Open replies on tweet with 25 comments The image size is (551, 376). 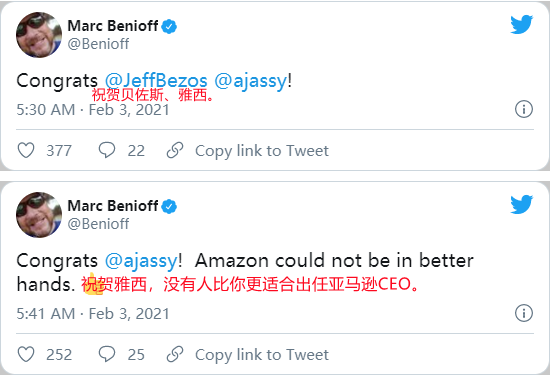pos(106,354)
